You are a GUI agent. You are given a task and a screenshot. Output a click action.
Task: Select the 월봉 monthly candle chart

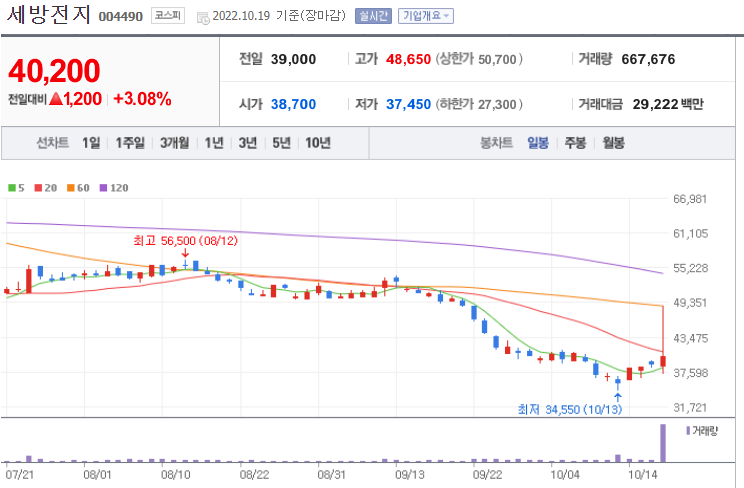click(614, 142)
